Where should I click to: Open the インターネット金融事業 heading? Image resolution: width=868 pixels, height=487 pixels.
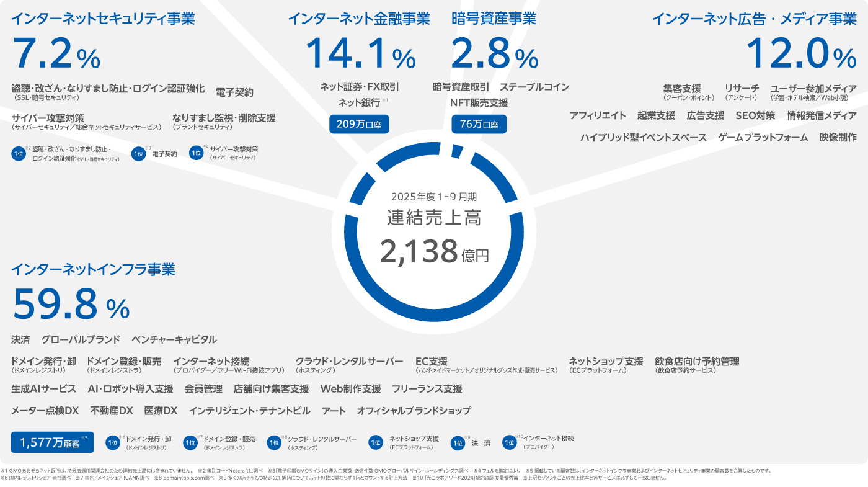(358, 19)
